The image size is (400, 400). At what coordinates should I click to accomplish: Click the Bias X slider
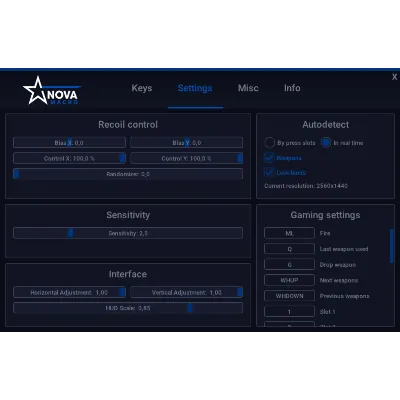[x=69, y=143]
